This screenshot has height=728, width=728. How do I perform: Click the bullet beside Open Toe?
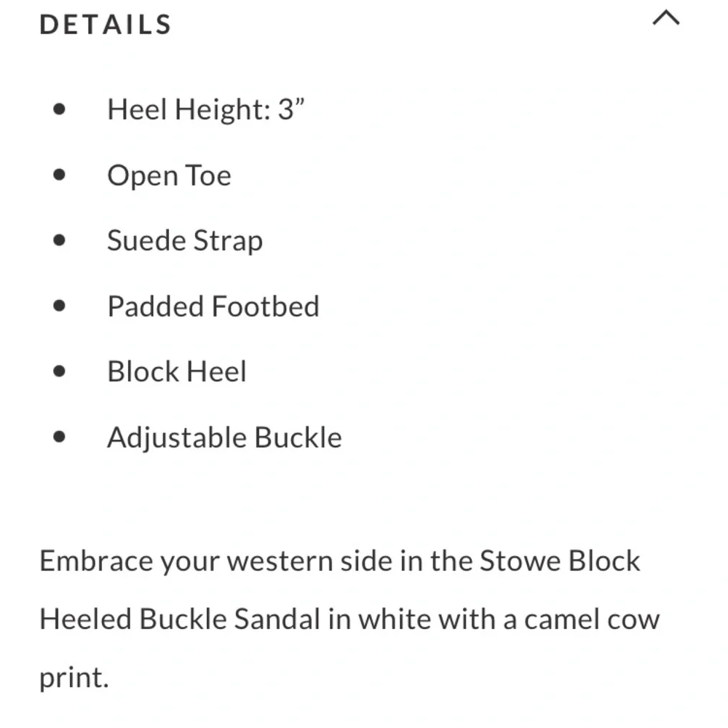[60, 175]
